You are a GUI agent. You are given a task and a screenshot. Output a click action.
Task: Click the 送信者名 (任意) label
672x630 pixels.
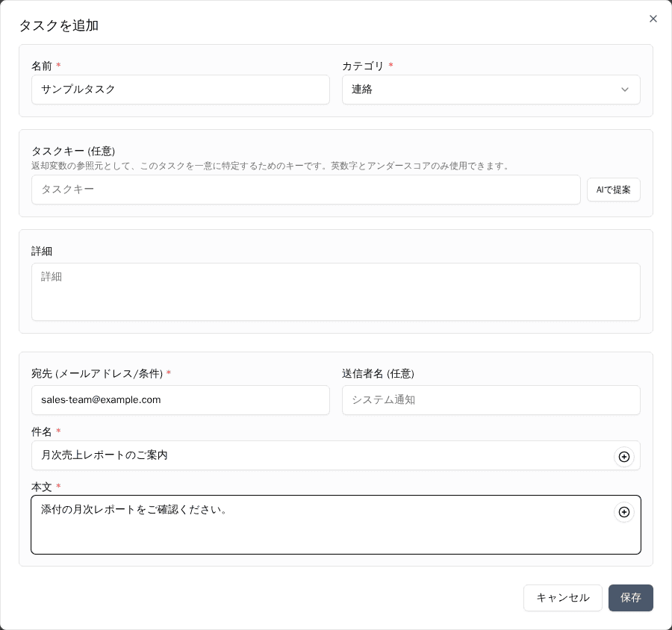[378, 373]
